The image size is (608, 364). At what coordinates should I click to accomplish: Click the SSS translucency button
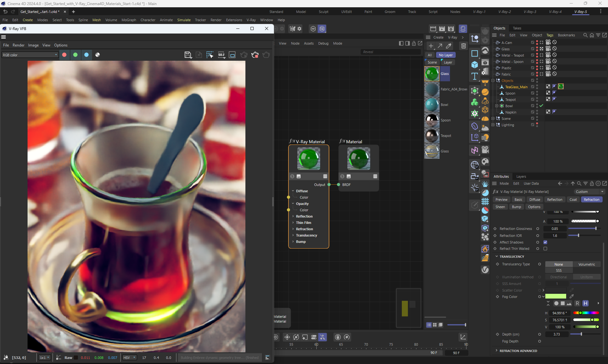tap(559, 270)
